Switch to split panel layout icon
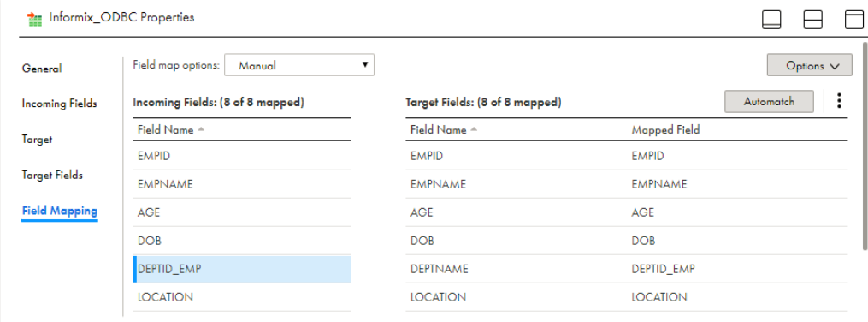The image size is (868, 322). [x=812, y=20]
